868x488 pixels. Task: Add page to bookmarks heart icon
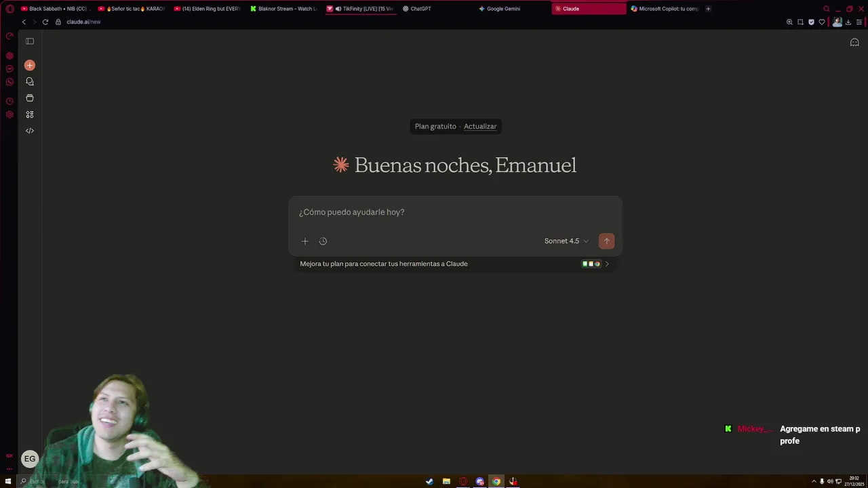822,22
